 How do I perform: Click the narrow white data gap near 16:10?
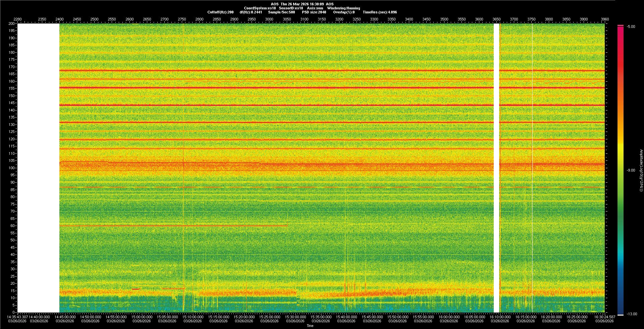[496, 168]
